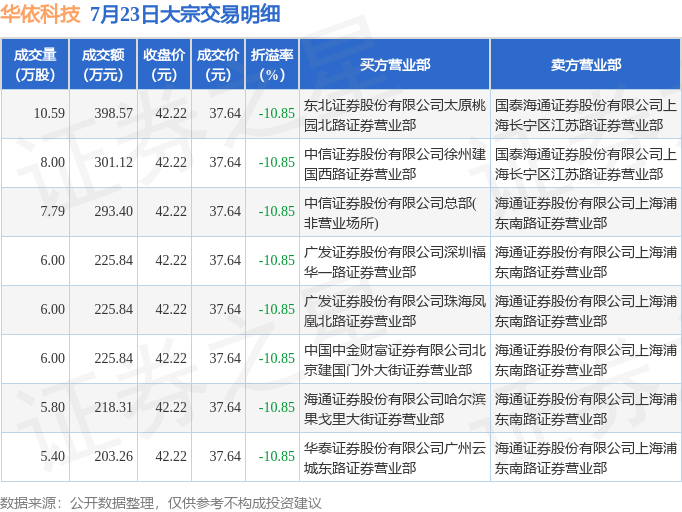Click buyer 东北证券 太原桃园北路营业部
Image resolution: width=682 pixels, height=512 pixels.
(394, 115)
